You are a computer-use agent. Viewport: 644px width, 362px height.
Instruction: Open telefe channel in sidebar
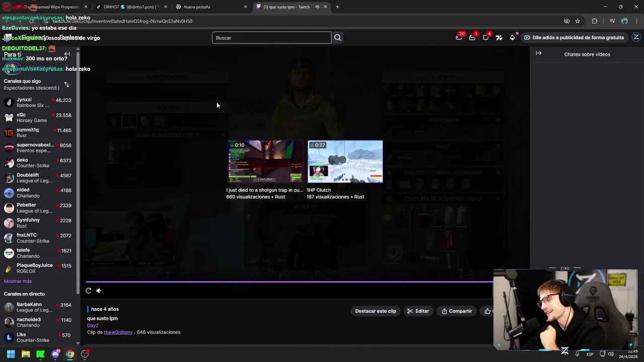tap(38, 253)
